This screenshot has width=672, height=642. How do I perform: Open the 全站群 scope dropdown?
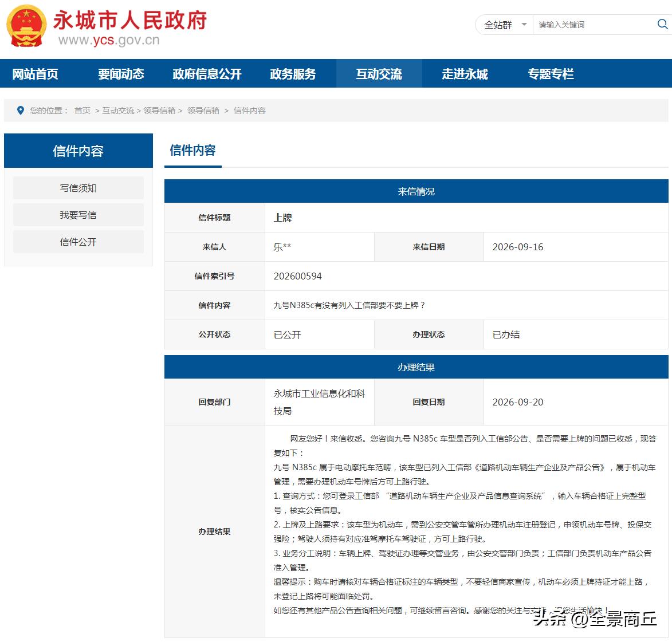tap(505, 25)
